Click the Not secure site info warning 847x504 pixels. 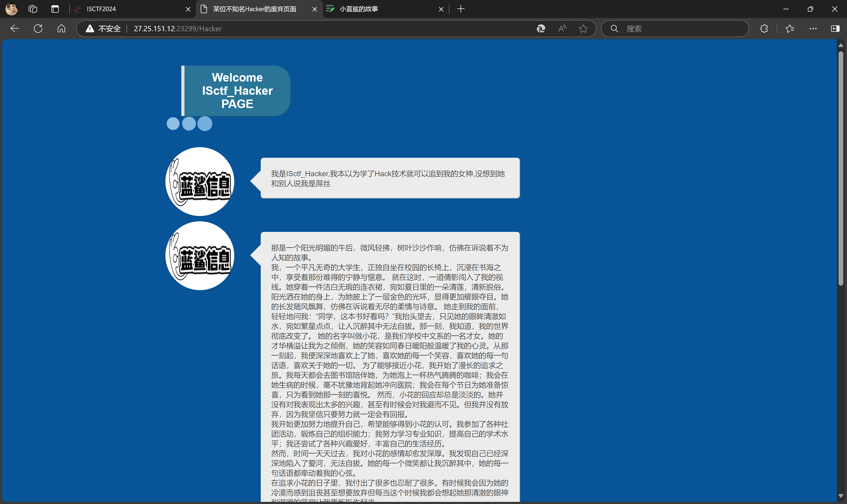[x=103, y=29]
